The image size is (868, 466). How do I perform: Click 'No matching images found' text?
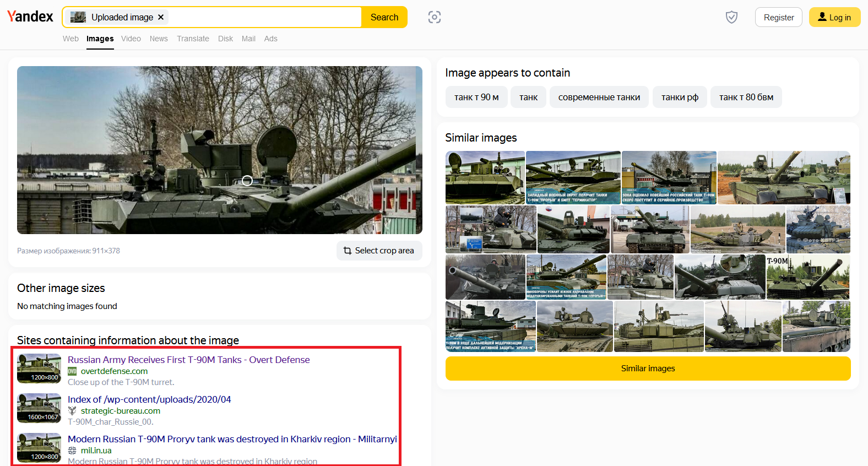[67, 306]
